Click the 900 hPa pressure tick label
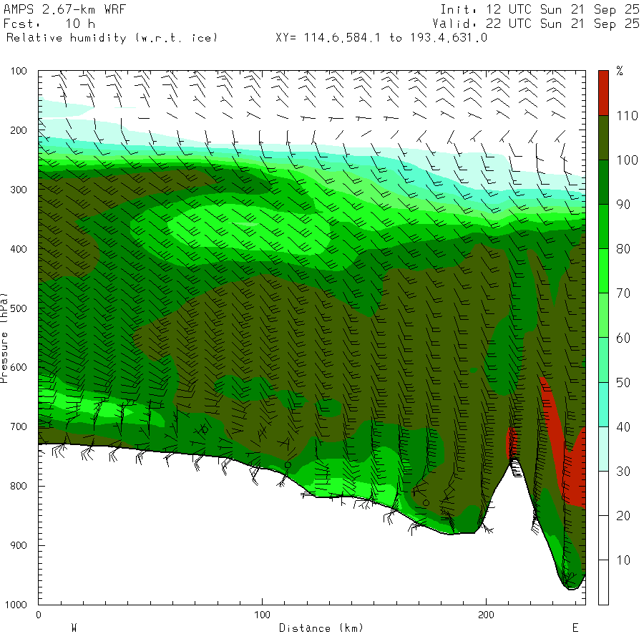644x644 pixels. coord(19,545)
